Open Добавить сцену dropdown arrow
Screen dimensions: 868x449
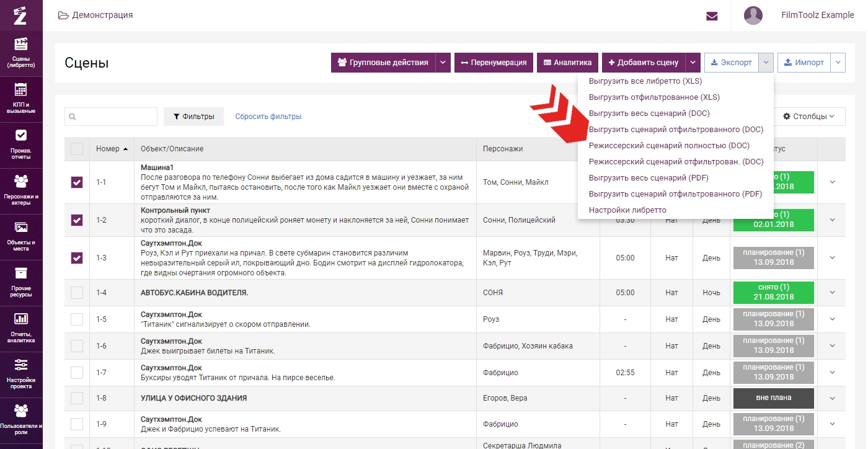[x=693, y=63]
